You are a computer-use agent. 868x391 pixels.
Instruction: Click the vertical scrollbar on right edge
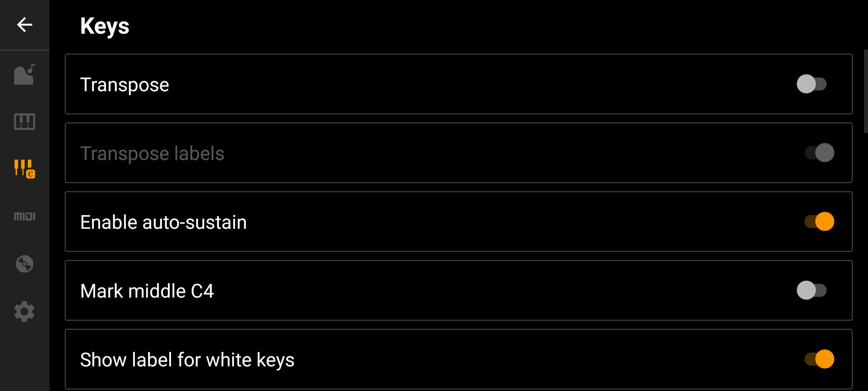pyautogui.click(x=866, y=91)
